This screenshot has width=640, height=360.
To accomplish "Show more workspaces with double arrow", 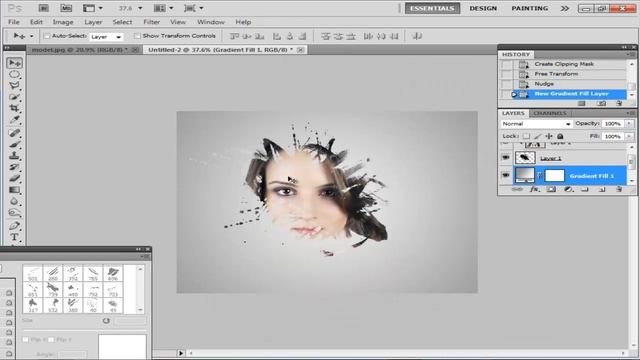I will pyautogui.click(x=565, y=8).
